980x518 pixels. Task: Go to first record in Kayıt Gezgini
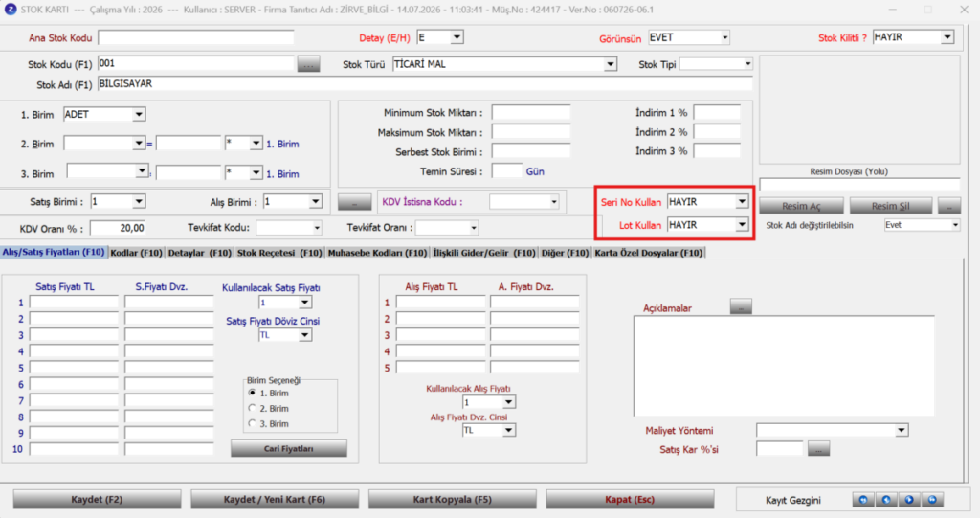click(863, 500)
